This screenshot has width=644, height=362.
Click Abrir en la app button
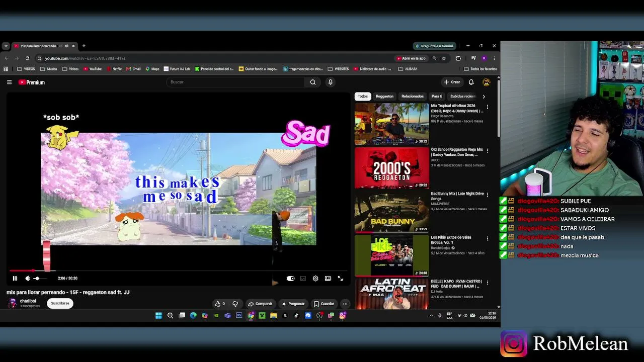412,58
